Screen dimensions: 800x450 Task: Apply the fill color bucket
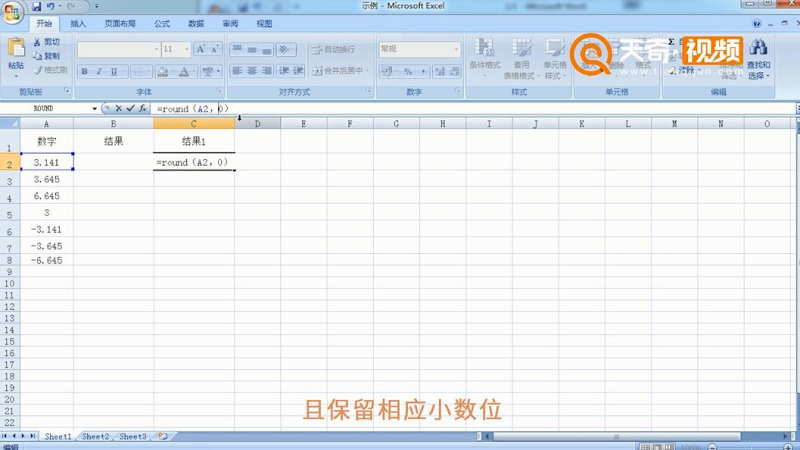tap(163, 71)
